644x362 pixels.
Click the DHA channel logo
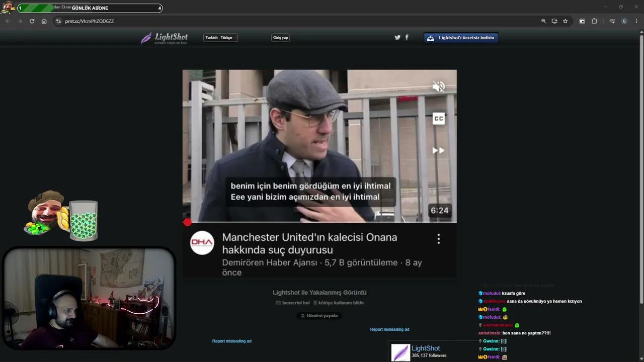pyautogui.click(x=202, y=243)
